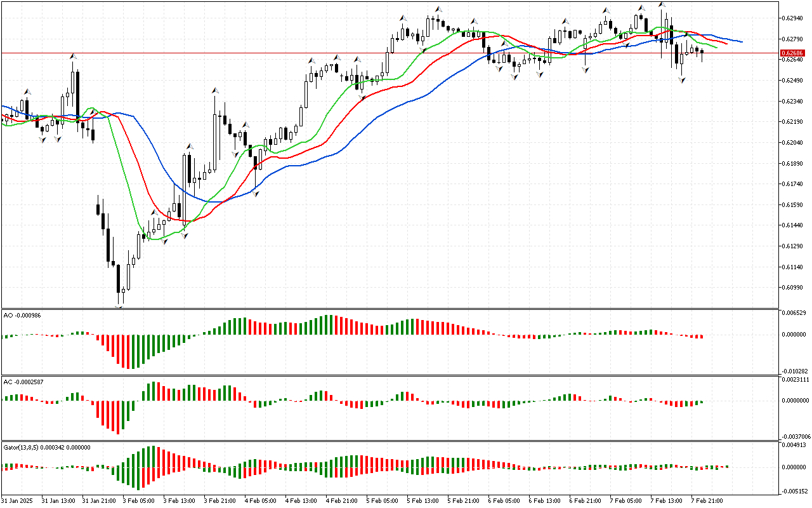The height and width of the screenshot is (508, 812).
Task: Select the 6 Feb 21:00 time label
Action: pyautogui.click(x=585, y=500)
